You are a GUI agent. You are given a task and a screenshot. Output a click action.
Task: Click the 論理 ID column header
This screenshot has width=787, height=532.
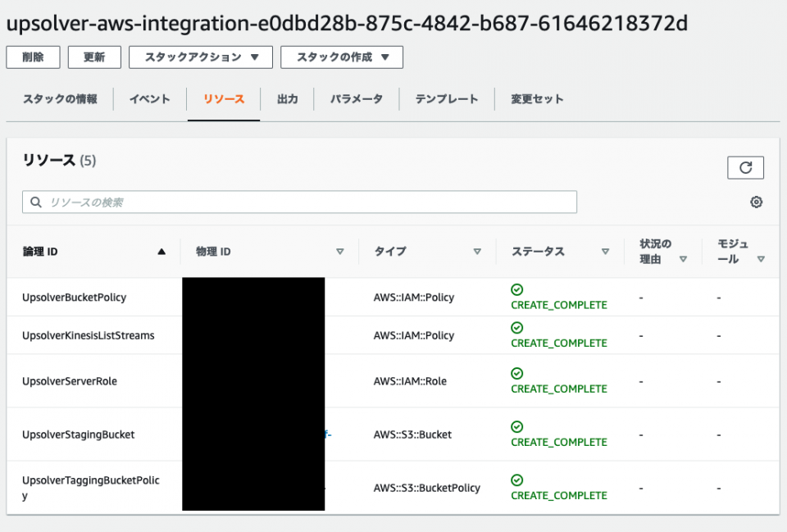[40, 252]
